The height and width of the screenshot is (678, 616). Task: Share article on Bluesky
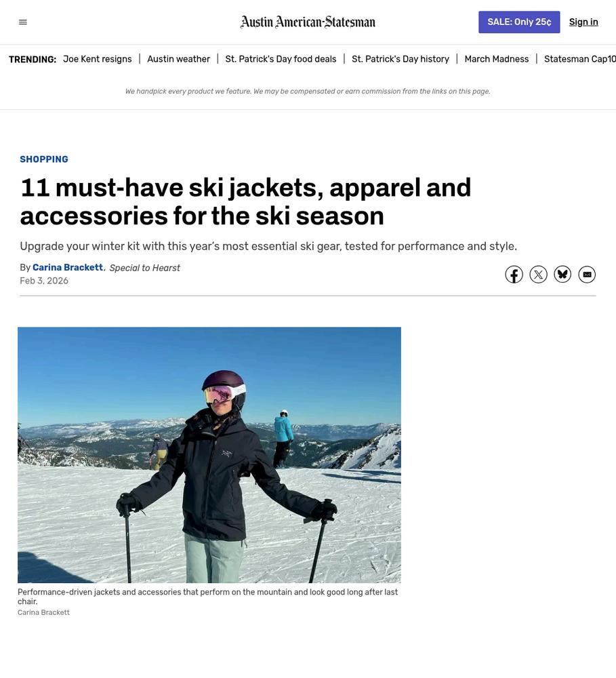point(562,275)
